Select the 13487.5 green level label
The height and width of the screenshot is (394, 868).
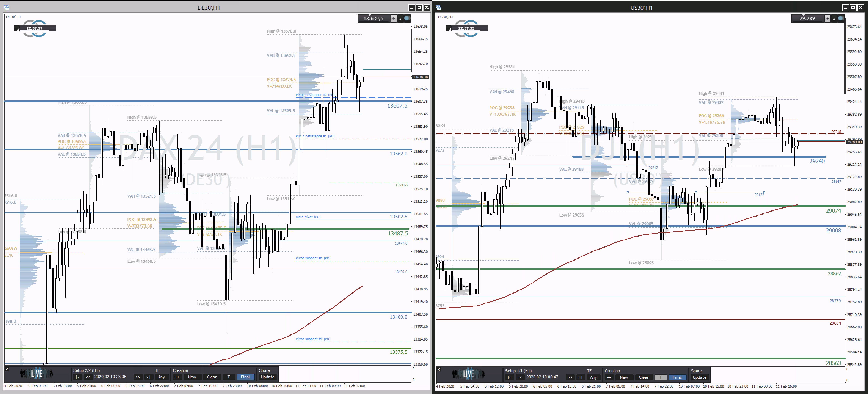[398, 234]
